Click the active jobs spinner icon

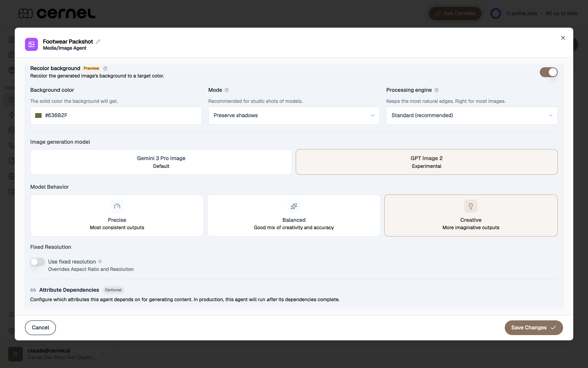coord(496,13)
